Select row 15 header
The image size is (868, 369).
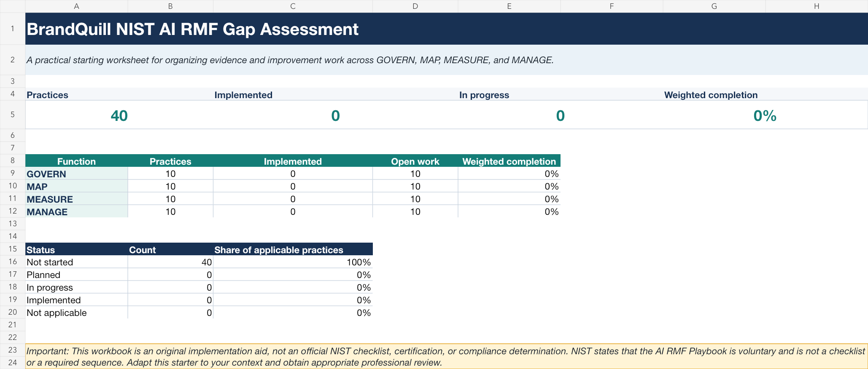(x=13, y=249)
